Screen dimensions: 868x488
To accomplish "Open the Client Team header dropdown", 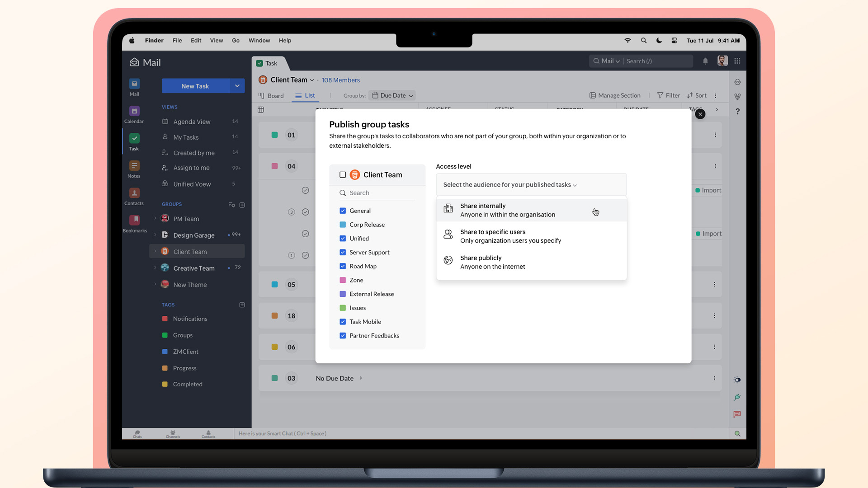I will [x=312, y=80].
